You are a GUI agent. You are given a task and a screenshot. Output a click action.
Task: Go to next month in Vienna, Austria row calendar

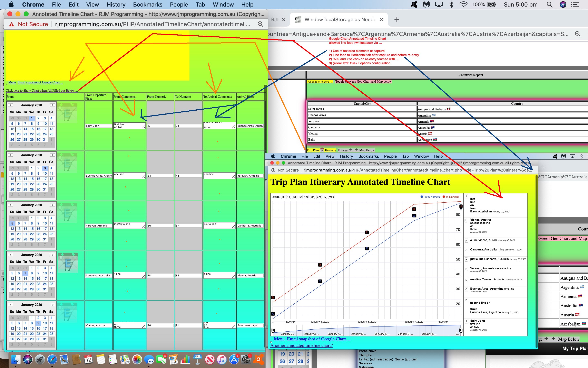52,305
